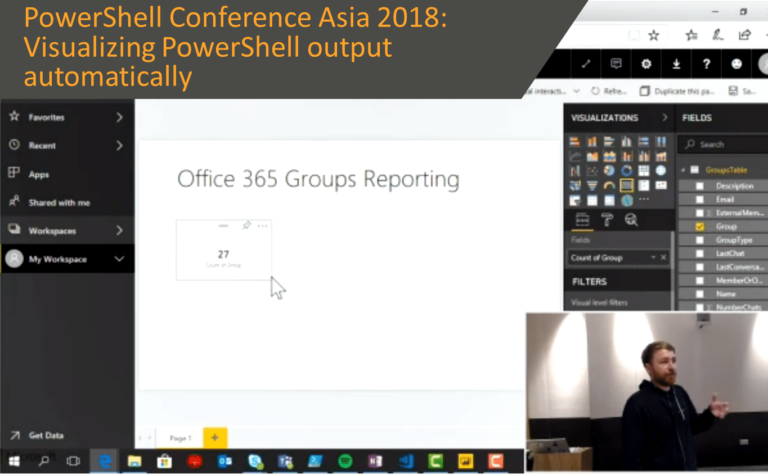Switch to the Fields well tab
This screenshot has height=474, width=768.
click(582, 220)
